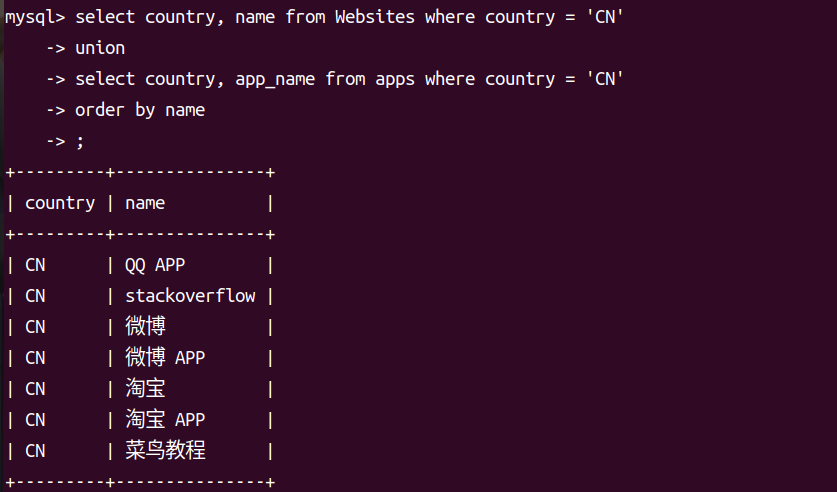Click the '微博' cell without APP
The image size is (837, 492).
(145, 326)
